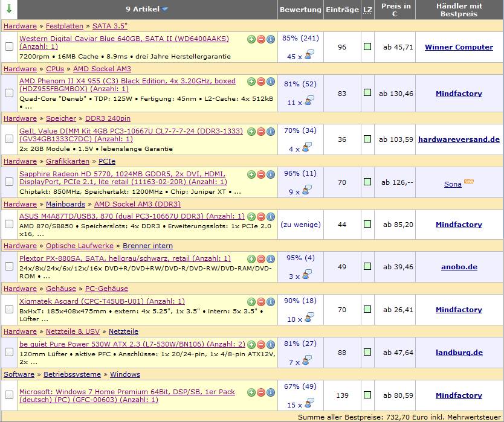This screenshot has height=422, width=504.
Task: Click the 'Preis in €' column header
Action: coord(395,10)
